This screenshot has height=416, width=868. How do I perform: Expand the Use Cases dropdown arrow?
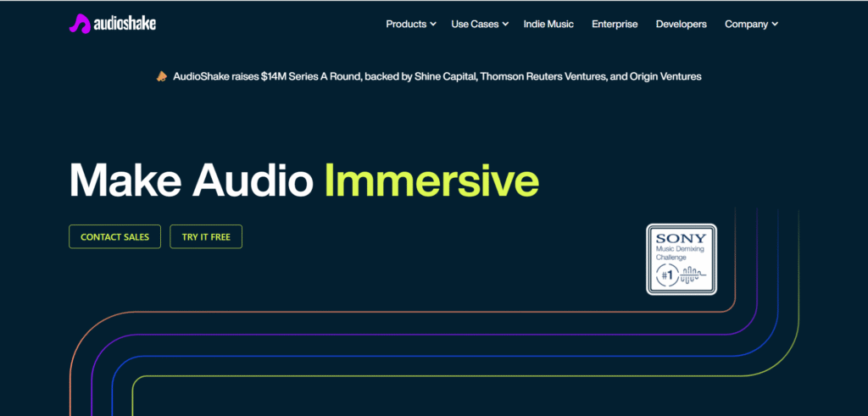click(505, 24)
